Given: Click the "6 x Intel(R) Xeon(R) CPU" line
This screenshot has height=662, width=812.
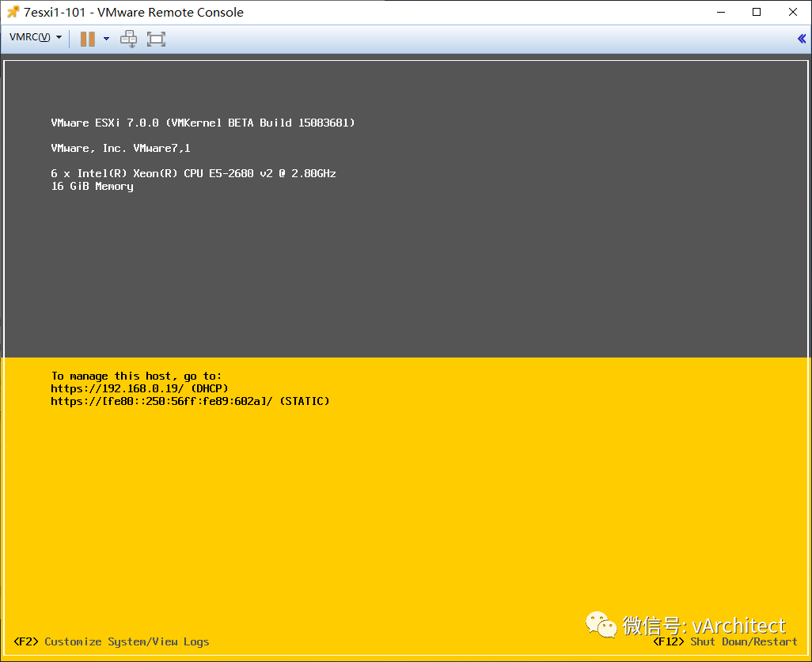Looking at the screenshot, I should coord(193,173).
